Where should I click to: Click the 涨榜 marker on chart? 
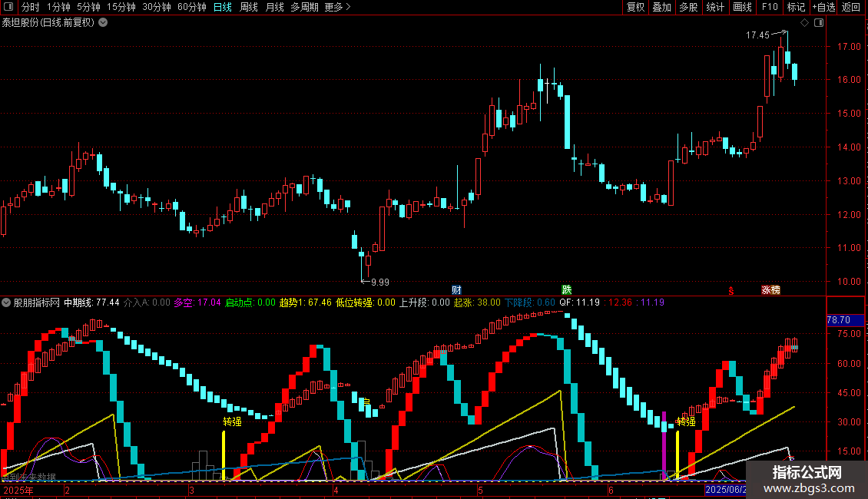(x=770, y=290)
